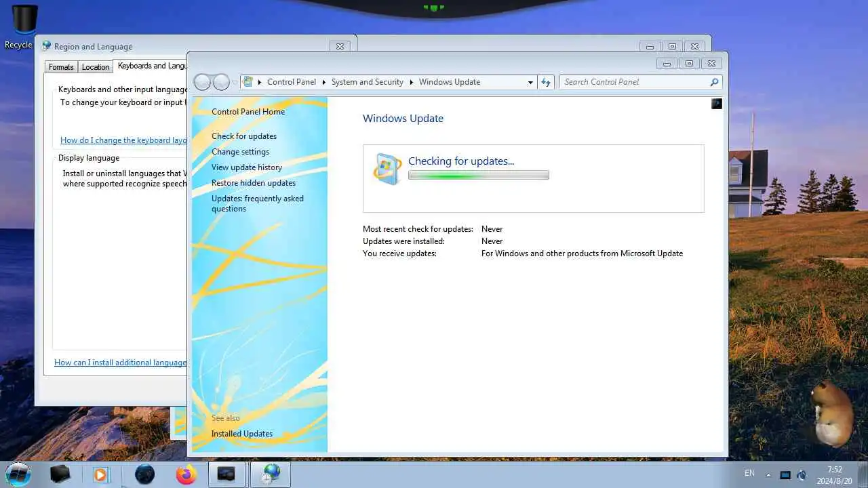Open the dark globe browser taskbar icon

(144, 474)
